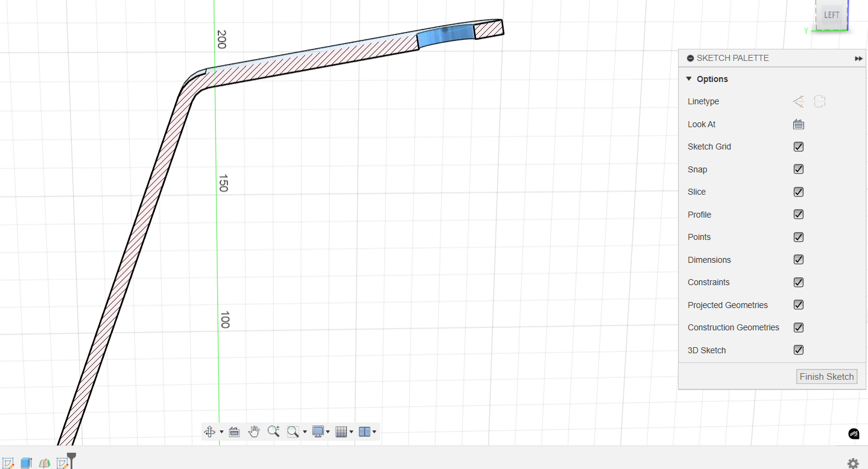
Task: Toggle the Centerline linetype icon
Action: pos(819,102)
